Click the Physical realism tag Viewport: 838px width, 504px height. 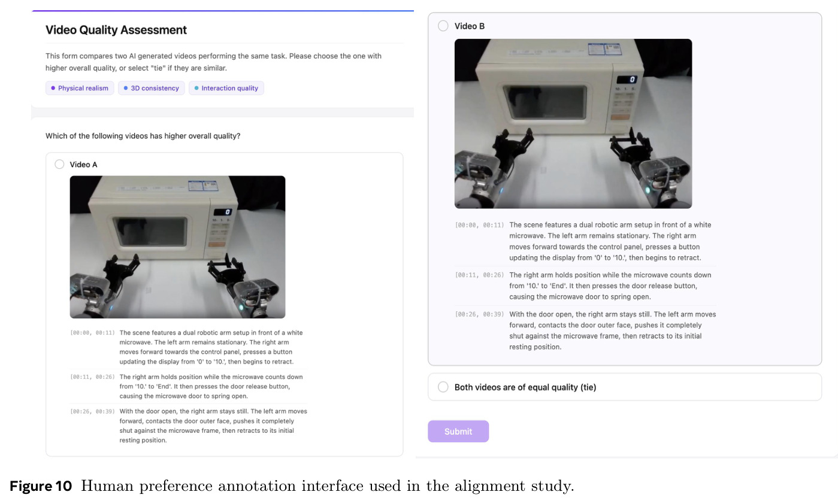[x=80, y=88]
